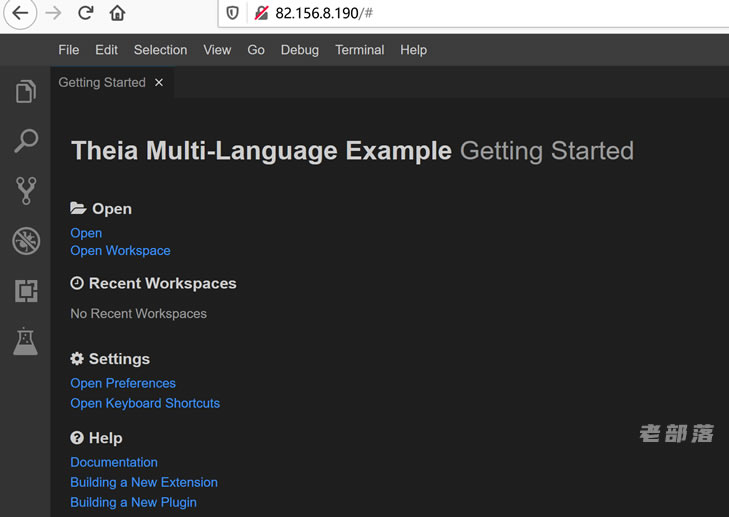Open the Test flask icon panel
The width and height of the screenshot is (729, 517).
[26, 341]
